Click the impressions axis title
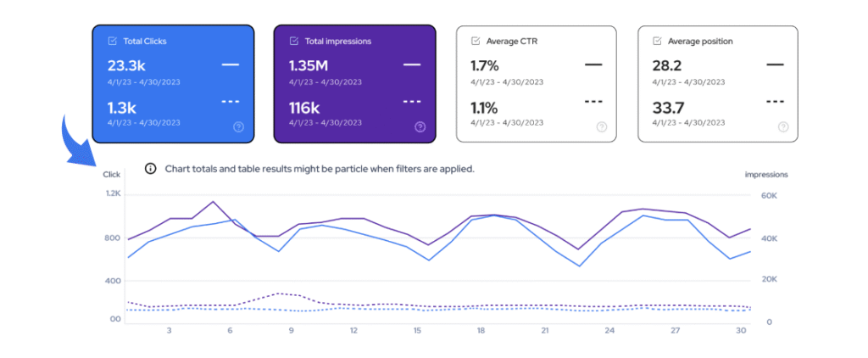This screenshot has width=868, height=358. pyautogui.click(x=766, y=175)
